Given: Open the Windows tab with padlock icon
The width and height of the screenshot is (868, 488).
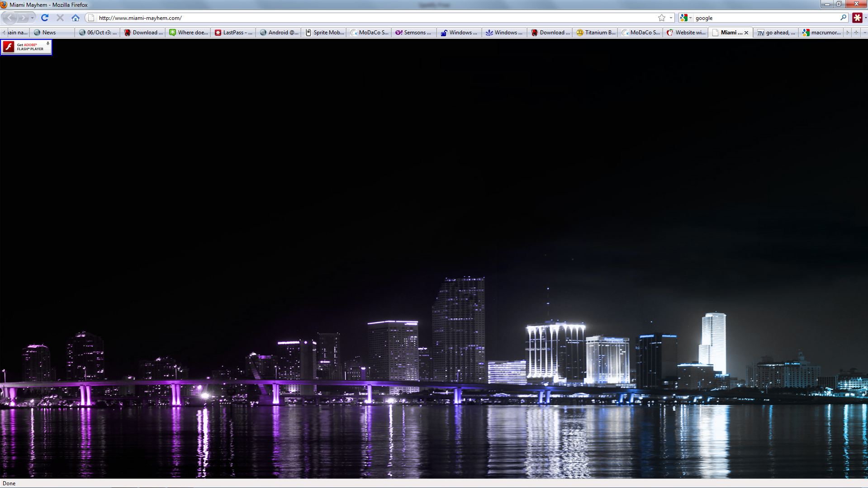Looking at the screenshot, I should point(460,33).
